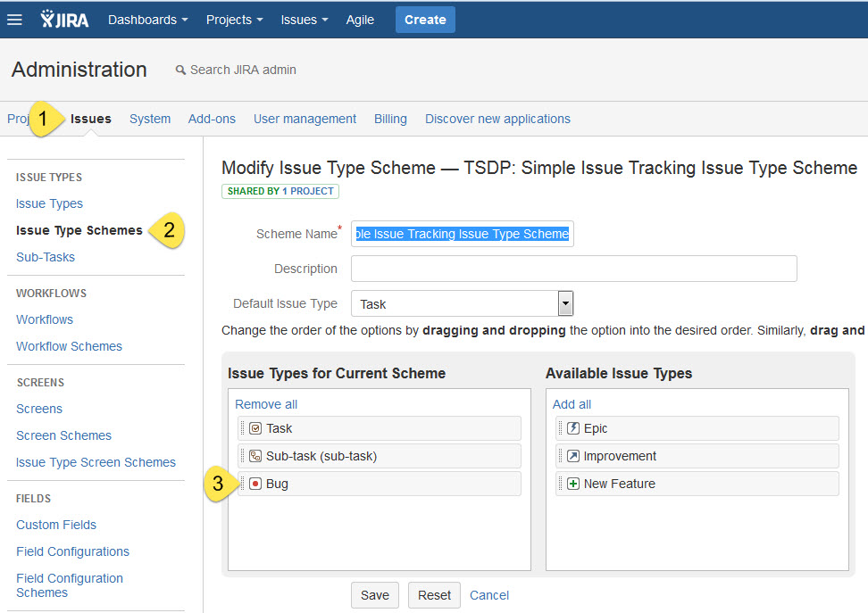This screenshot has width=868, height=613.
Task: Click the Save button
Action: click(374, 595)
